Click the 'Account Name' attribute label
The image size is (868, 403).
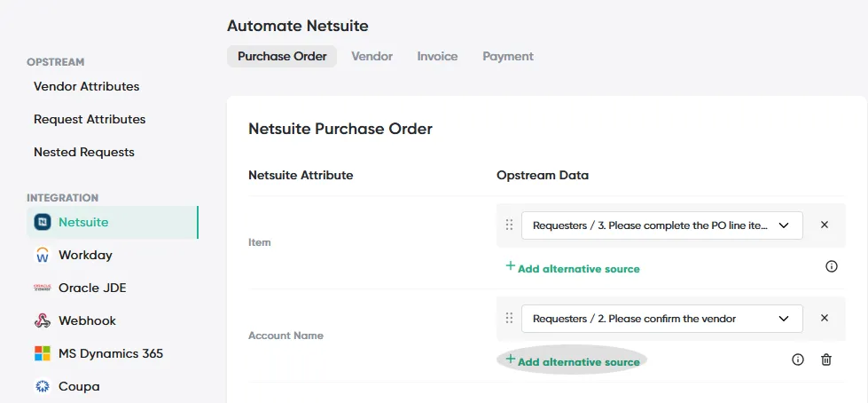(x=285, y=336)
